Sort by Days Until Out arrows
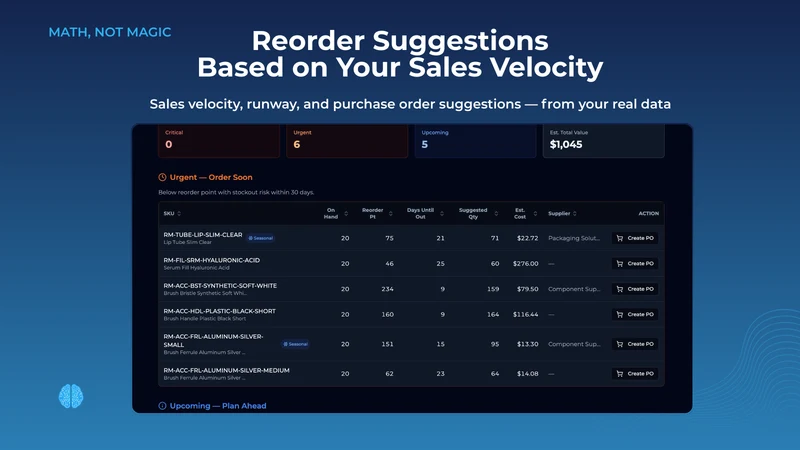Screen dimensions: 800x450 (441, 213)
